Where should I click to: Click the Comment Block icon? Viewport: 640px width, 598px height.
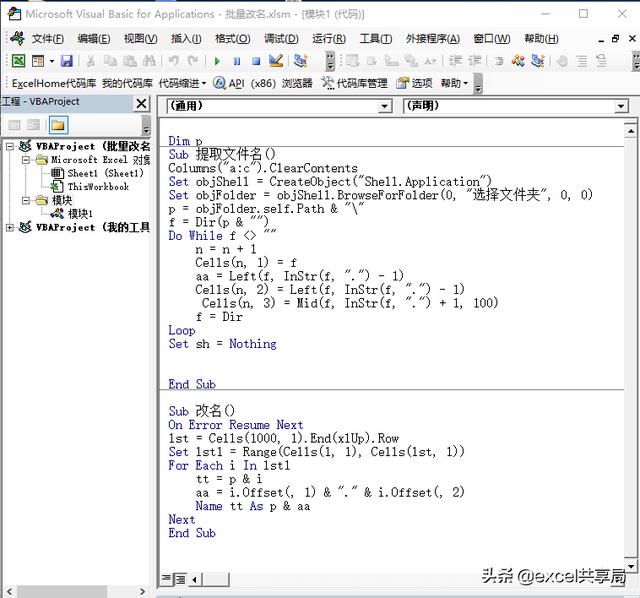[582, 61]
